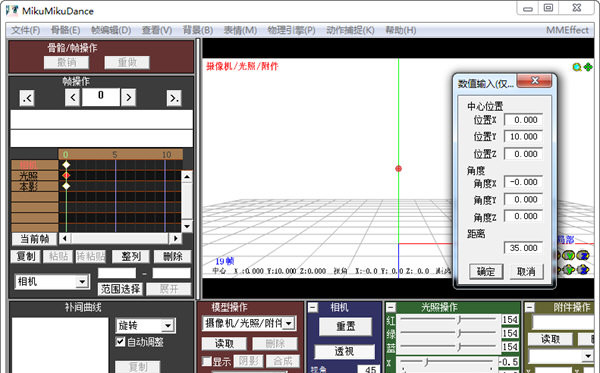The image size is (600, 373).
Task: Jump to last keyframe with >. button
Action: tap(174, 98)
